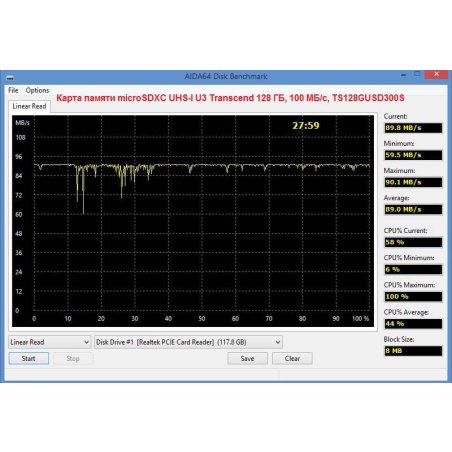The width and height of the screenshot is (452, 452).
Task: Maximize the AIDA64 Disk Benchmark window
Action: click(417, 74)
